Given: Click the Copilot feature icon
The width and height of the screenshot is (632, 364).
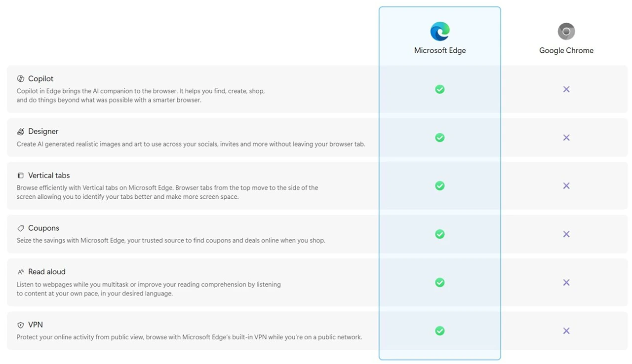Looking at the screenshot, I should tap(20, 78).
